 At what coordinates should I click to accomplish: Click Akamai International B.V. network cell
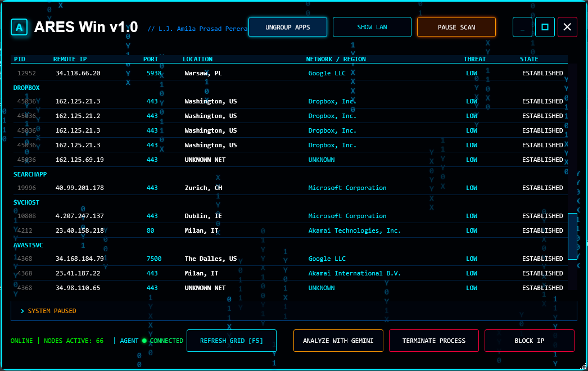click(354, 273)
